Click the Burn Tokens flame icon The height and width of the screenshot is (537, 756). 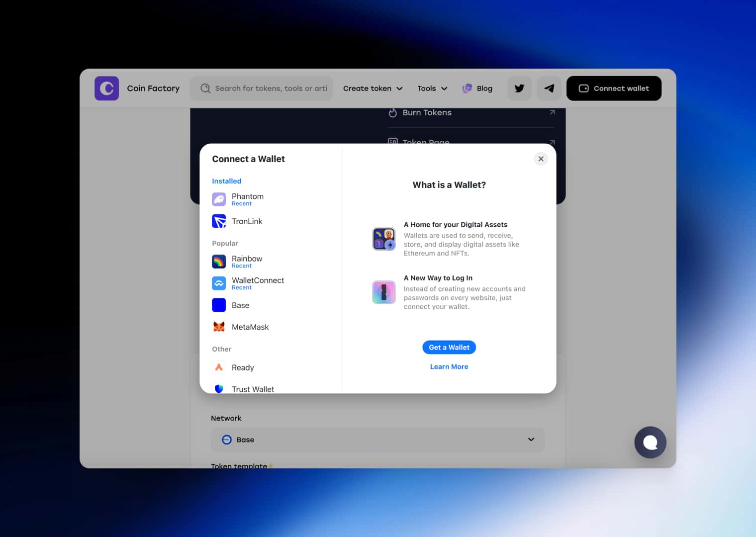392,113
